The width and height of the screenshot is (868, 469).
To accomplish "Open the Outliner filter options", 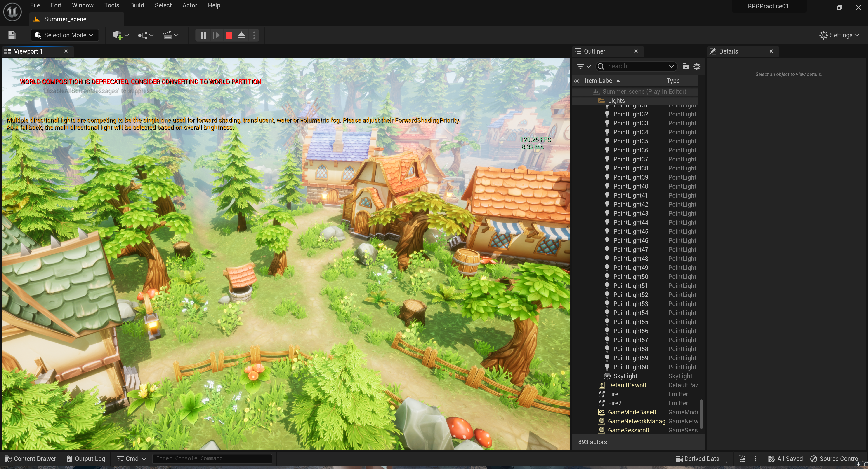I will [x=583, y=66].
